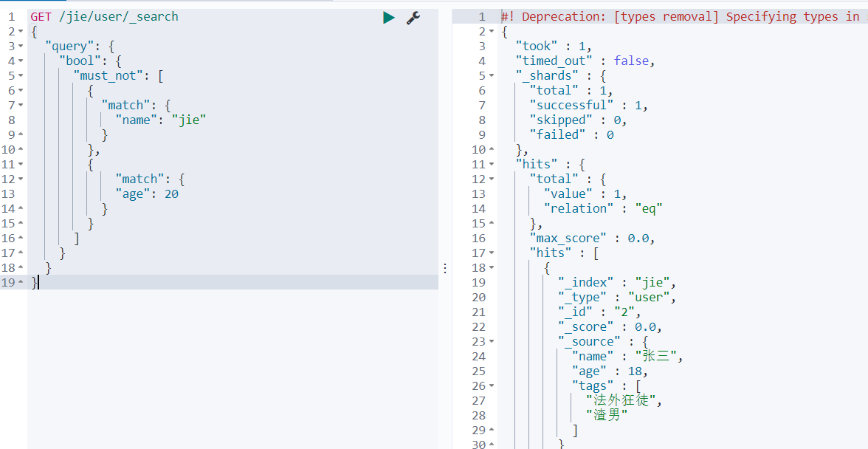Collapse the outer "hits" object on response line 11
Image resolution: width=868 pixels, height=449 pixels.
(492, 165)
